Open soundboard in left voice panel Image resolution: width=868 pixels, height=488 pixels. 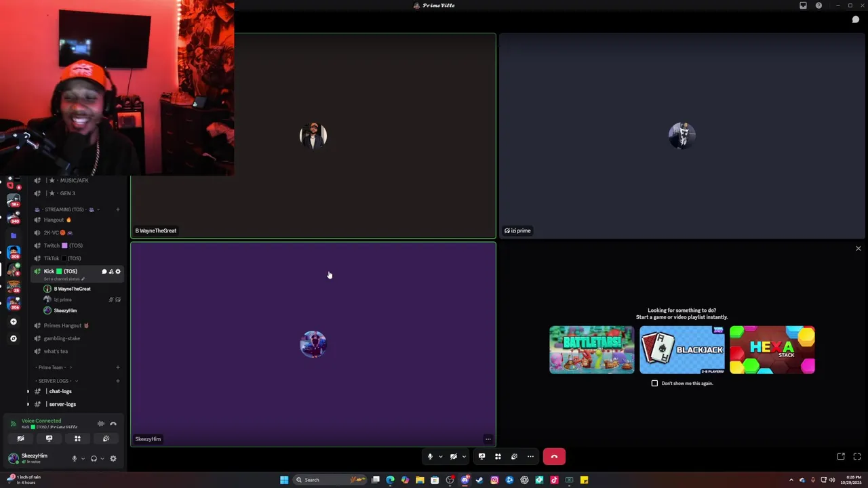pyautogui.click(x=106, y=439)
